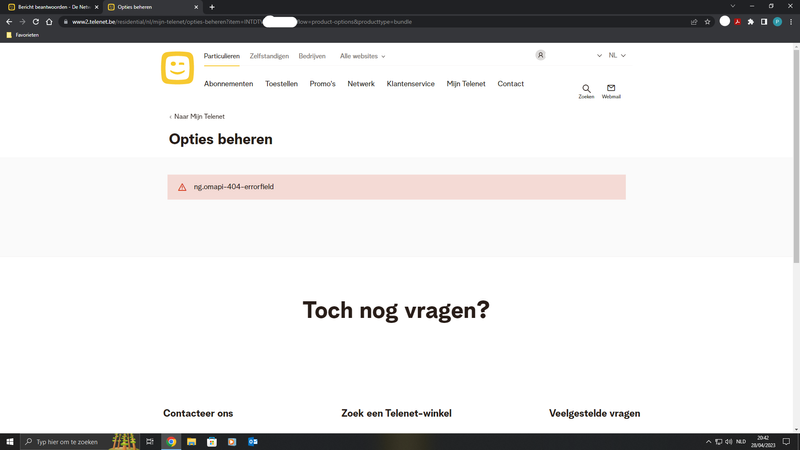Click the Telenet smiley logo

pyautogui.click(x=177, y=68)
